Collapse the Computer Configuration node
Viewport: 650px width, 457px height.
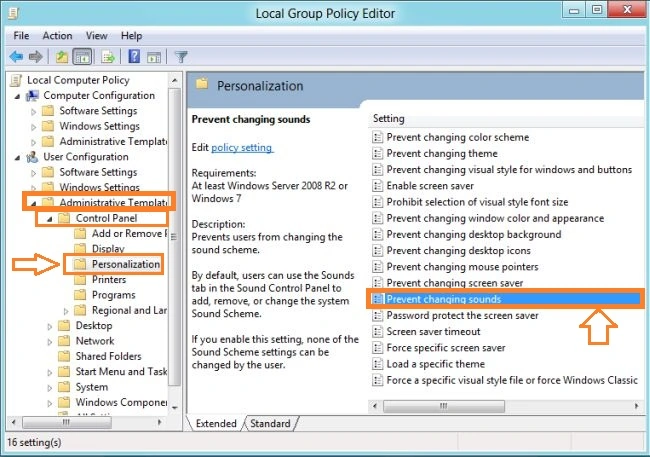pos(17,97)
